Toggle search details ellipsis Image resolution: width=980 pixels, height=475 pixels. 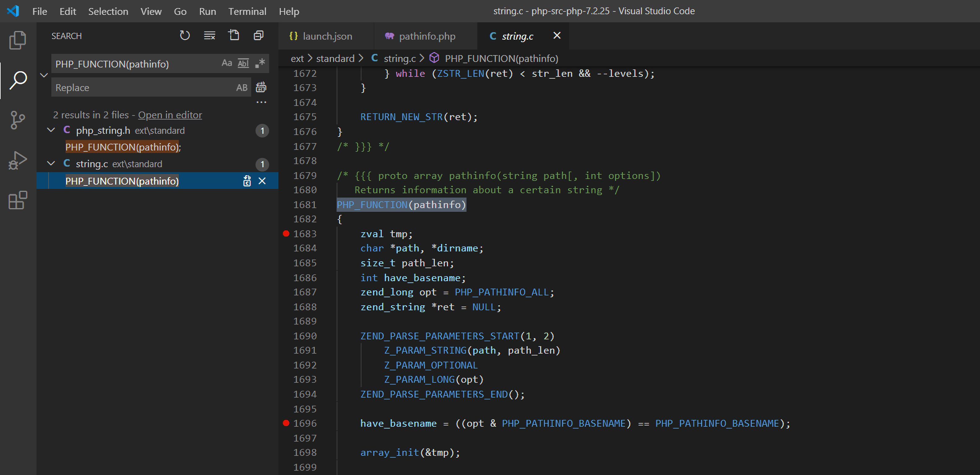(261, 102)
